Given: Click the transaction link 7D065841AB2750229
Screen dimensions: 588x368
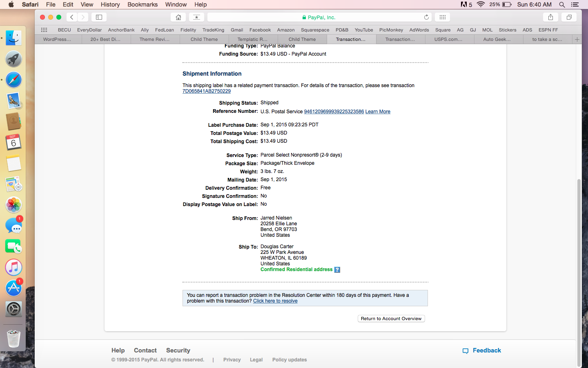Looking at the screenshot, I should [x=207, y=91].
